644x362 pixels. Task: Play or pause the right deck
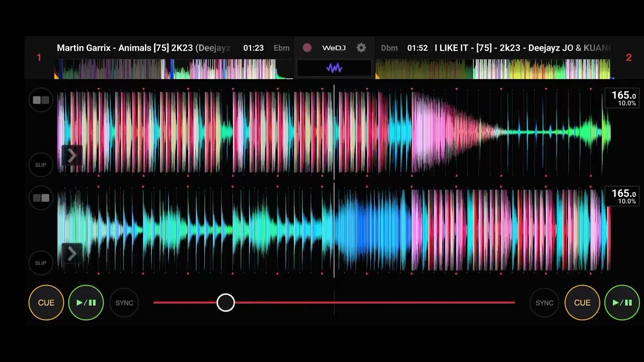622,303
